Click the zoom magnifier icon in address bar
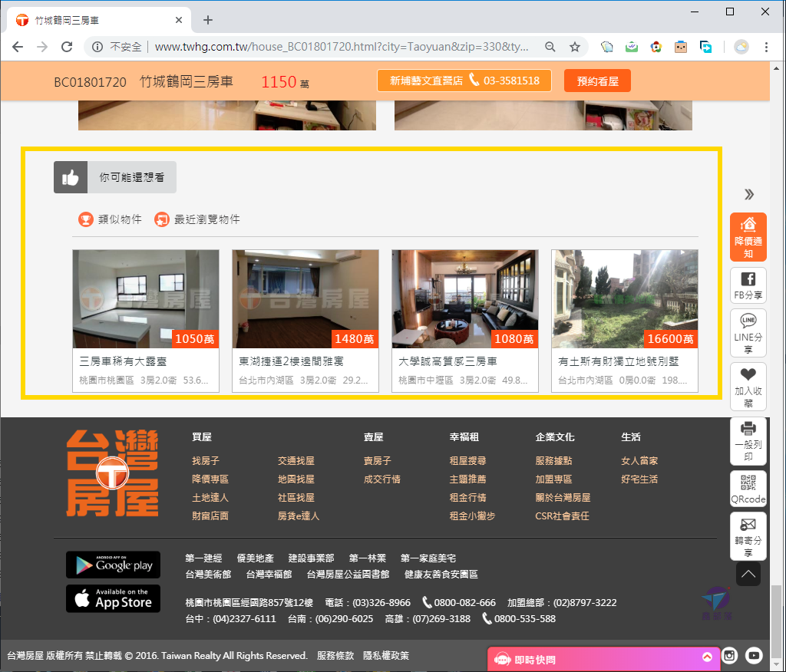Screen dimensions: 786x672 point(550,47)
